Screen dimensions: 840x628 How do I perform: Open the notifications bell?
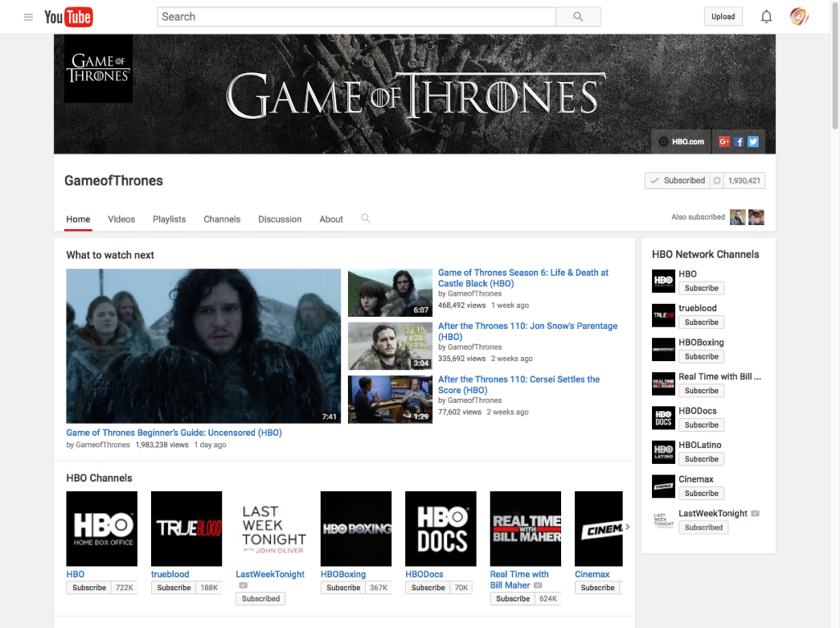[x=766, y=16]
